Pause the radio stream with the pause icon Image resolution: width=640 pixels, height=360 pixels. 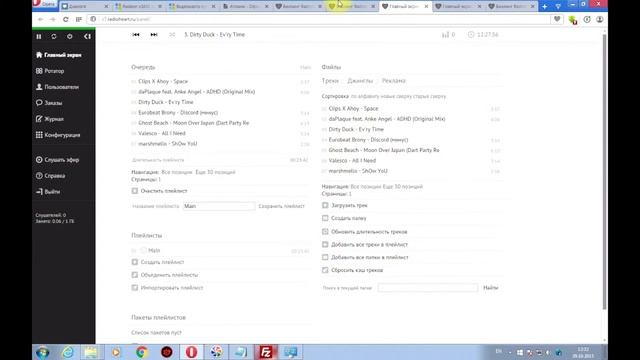coord(39,36)
